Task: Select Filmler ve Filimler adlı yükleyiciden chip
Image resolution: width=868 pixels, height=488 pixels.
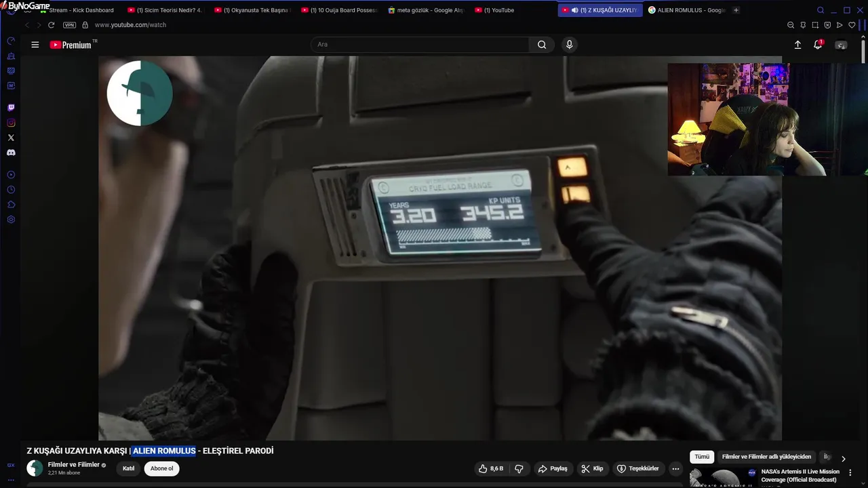Action: 766,457
